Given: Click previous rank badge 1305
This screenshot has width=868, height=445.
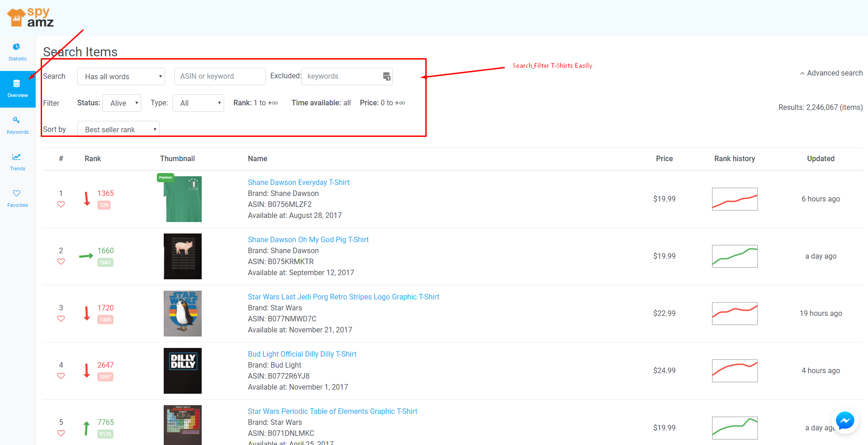Looking at the screenshot, I should point(105,320).
